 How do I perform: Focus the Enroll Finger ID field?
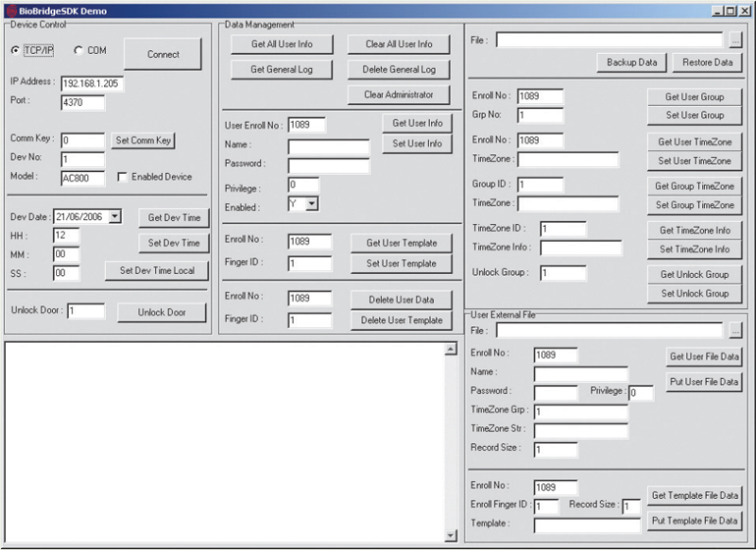coord(546,507)
